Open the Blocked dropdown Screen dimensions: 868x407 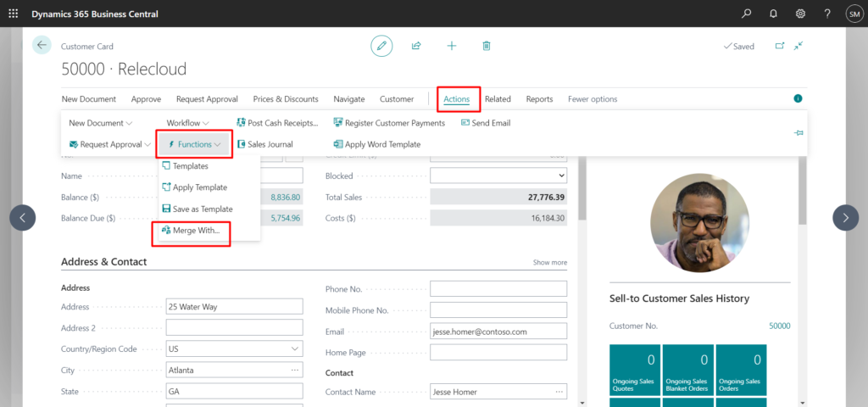tap(498, 176)
